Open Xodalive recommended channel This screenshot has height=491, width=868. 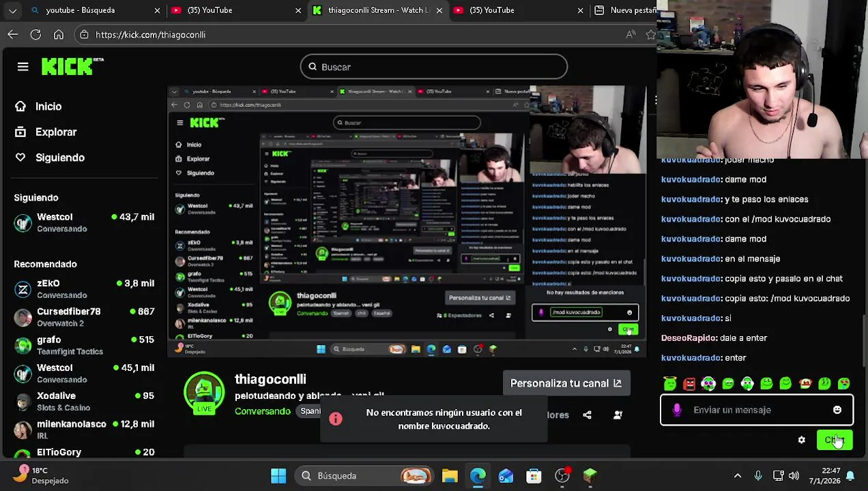click(85, 401)
